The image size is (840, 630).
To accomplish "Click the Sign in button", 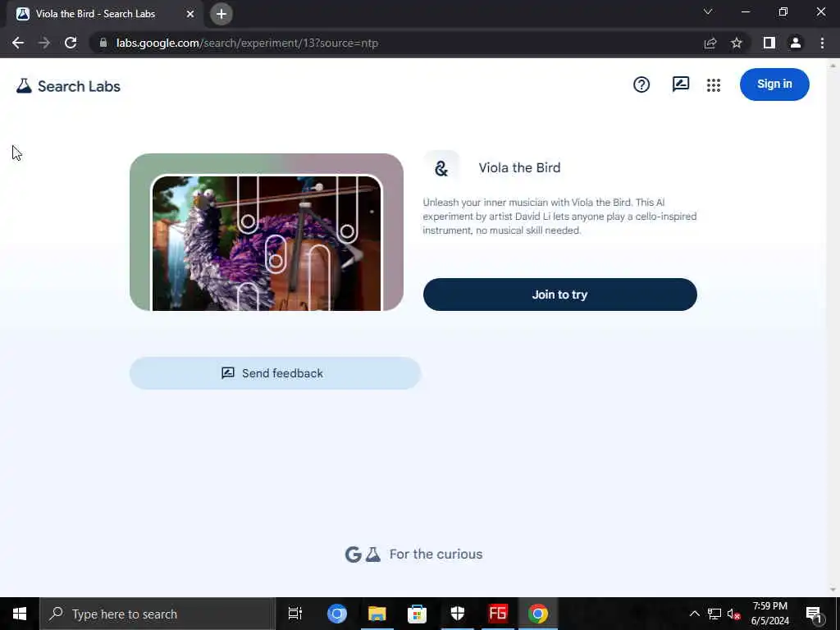I will (774, 84).
